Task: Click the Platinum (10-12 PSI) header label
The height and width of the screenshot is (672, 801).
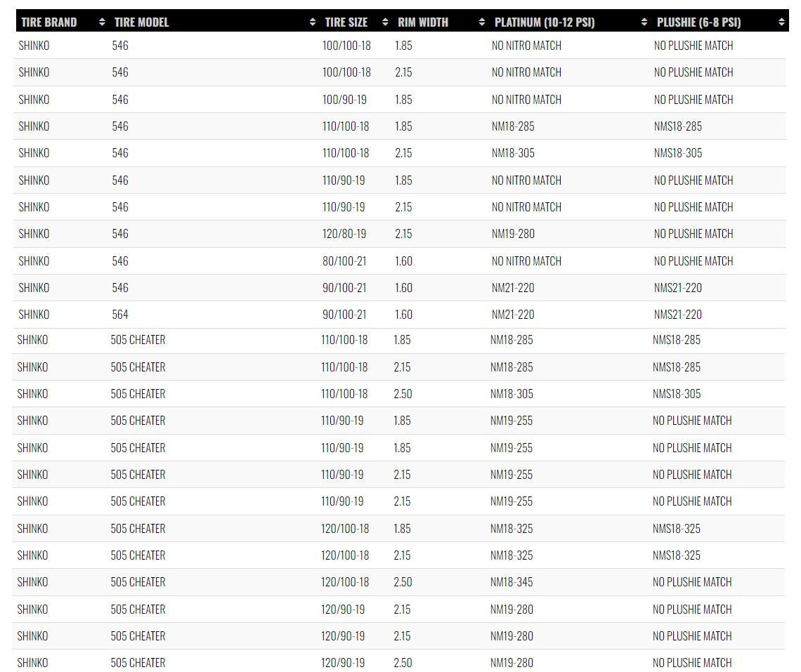Action: [544, 22]
